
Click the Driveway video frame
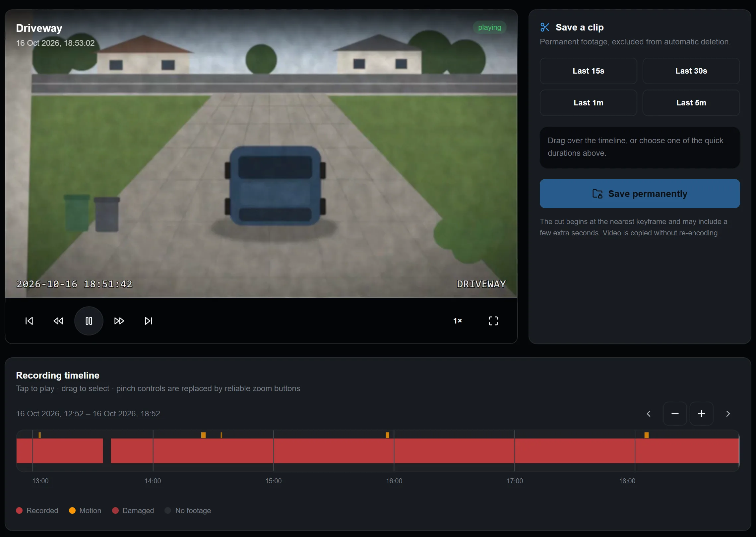[261, 153]
